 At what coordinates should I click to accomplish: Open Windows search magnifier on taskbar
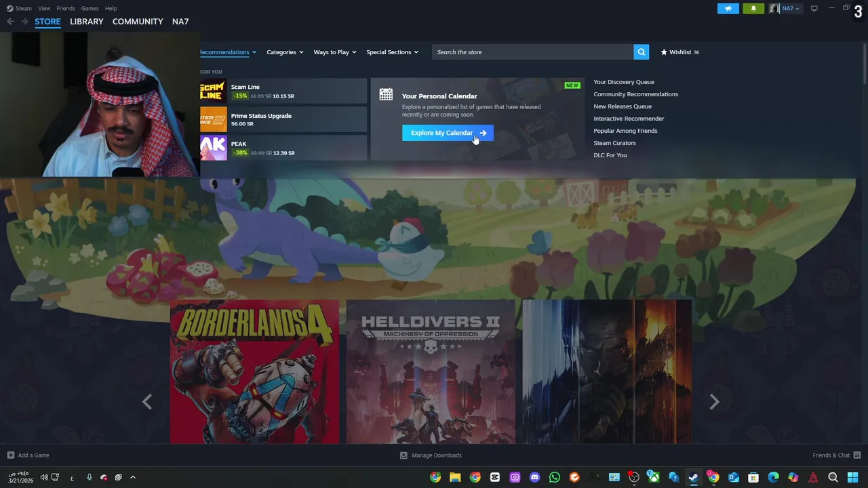tap(833, 477)
